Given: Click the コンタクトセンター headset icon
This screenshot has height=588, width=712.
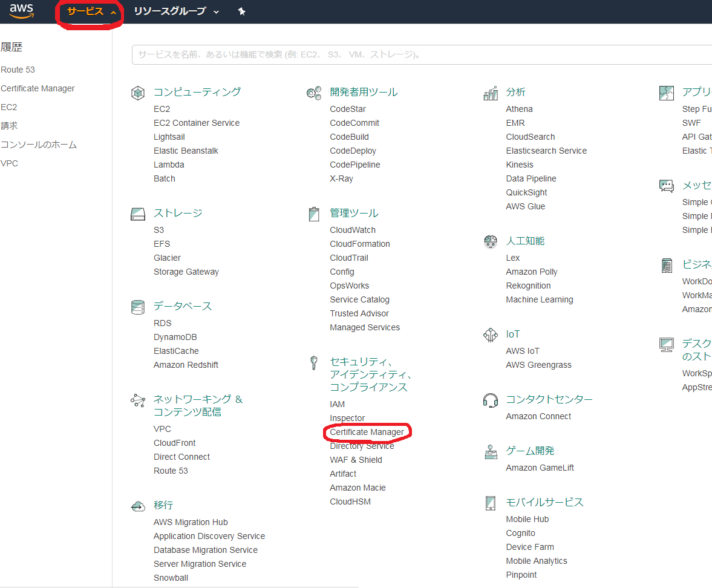Looking at the screenshot, I should point(491,400).
